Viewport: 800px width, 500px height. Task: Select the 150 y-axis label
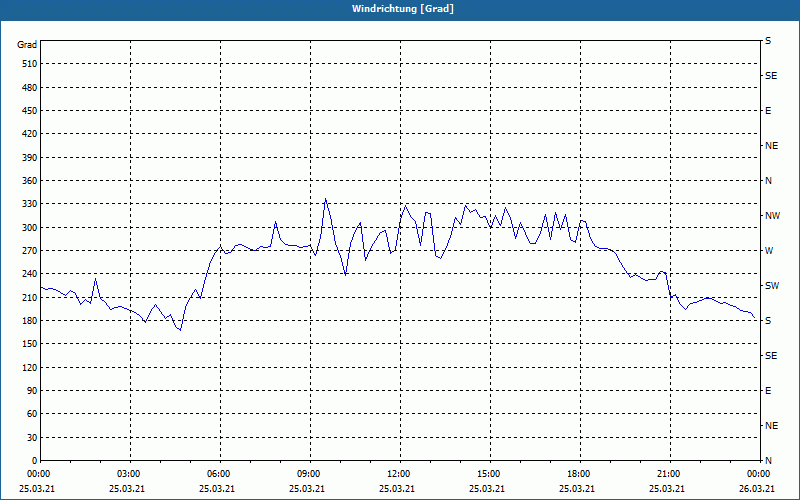pyautogui.click(x=30, y=344)
